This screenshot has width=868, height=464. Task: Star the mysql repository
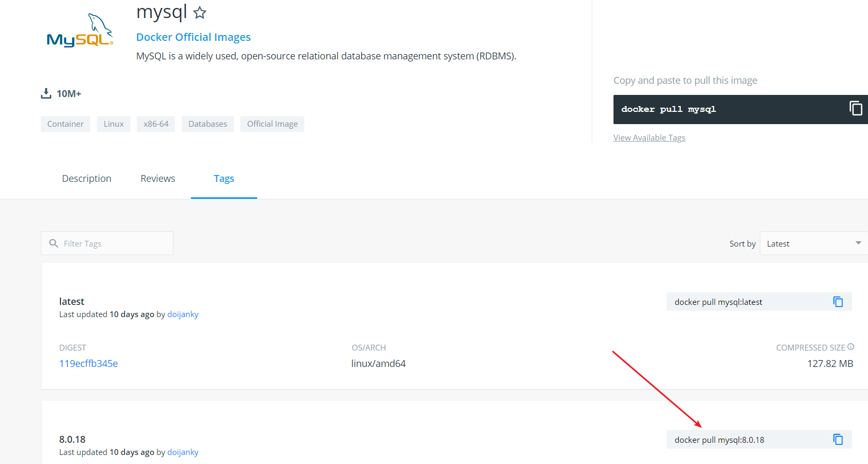200,12
